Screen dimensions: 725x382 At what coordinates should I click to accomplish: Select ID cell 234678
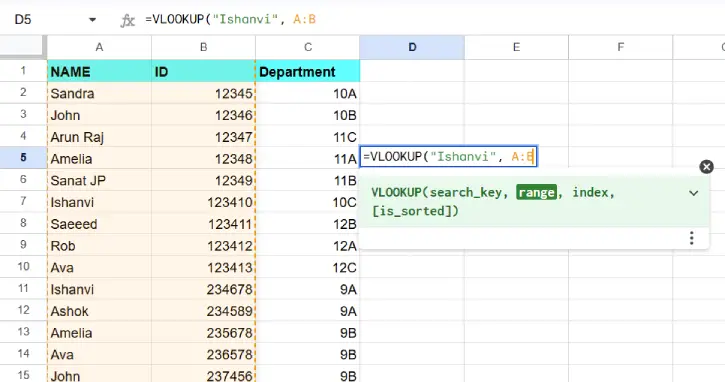click(x=203, y=289)
